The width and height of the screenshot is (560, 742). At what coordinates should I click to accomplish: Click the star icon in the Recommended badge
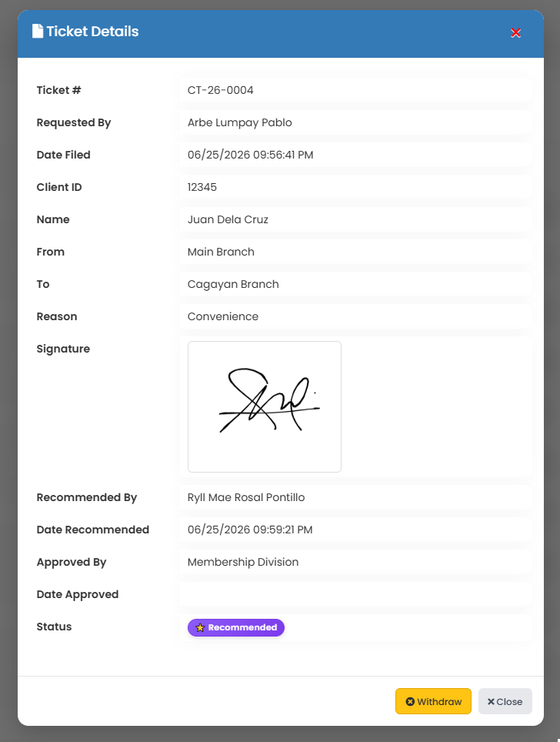point(200,627)
